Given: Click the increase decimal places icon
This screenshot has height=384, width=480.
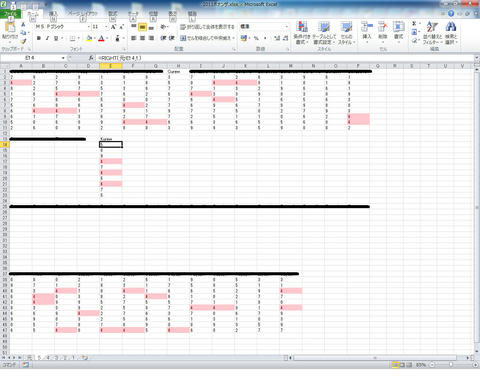Looking at the screenshot, I should [x=277, y=38].
